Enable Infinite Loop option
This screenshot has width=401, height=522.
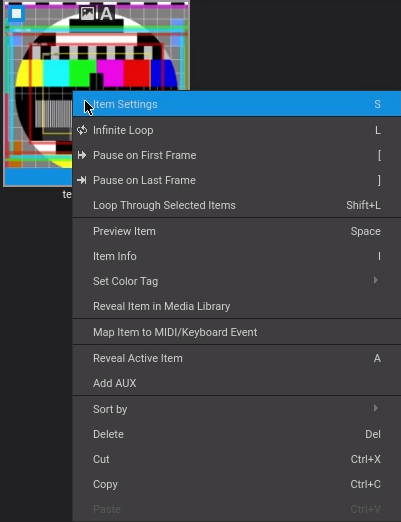[x=237, y=130]
